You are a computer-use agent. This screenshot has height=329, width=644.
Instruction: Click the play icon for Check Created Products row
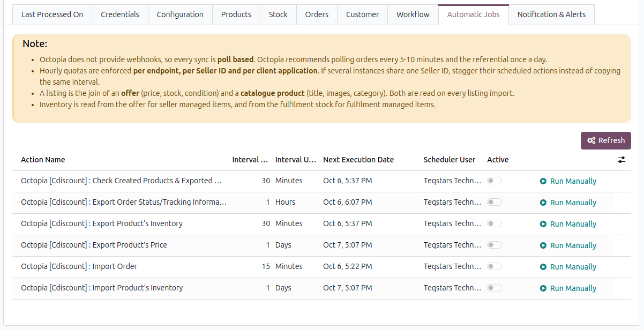pyautogui.click(x=543, y=181)
